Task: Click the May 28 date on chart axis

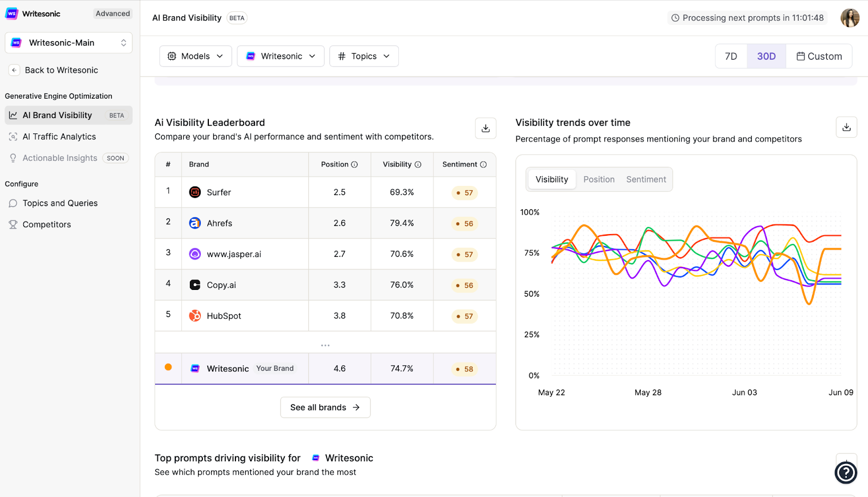Action: click(x=648, y=393)
